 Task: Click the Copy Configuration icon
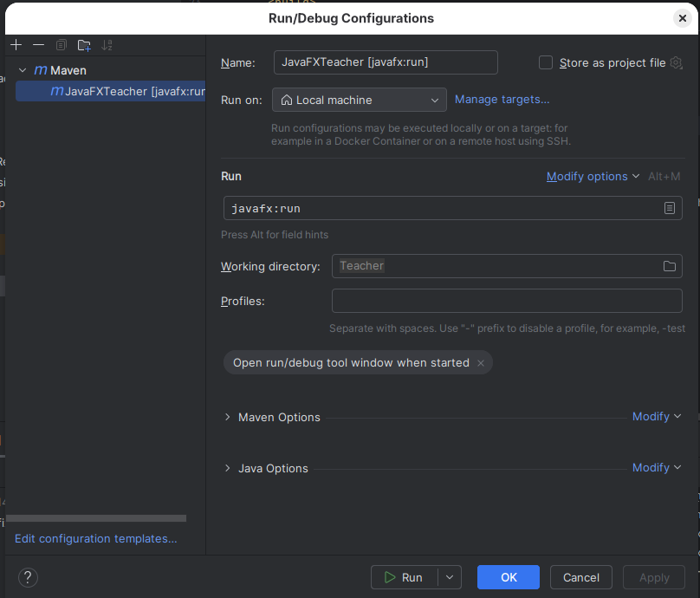[61, 45]
